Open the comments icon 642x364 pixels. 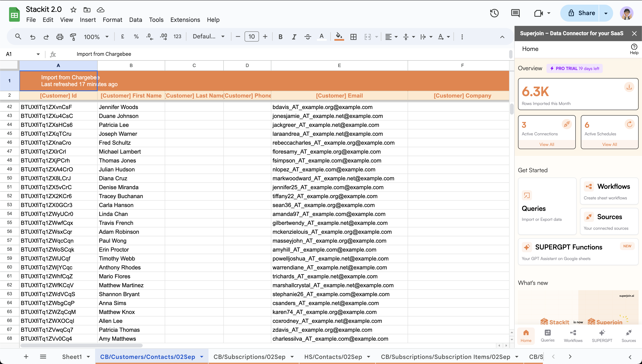515,13
